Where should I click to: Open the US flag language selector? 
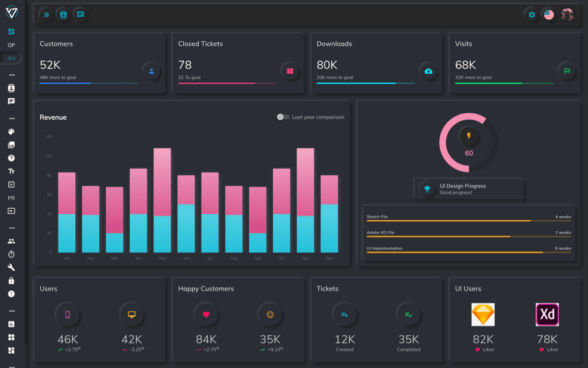(549, 15)
